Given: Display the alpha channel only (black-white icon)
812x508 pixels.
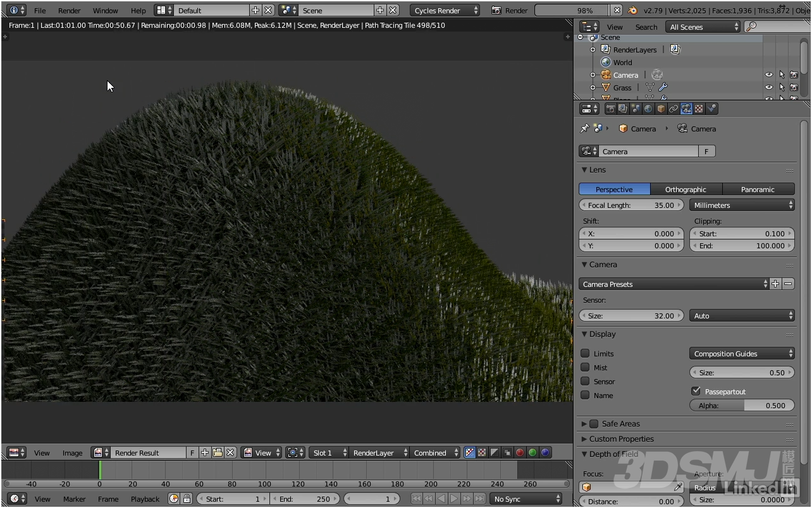Looking at the screenshot, I should tap(495, 452).
